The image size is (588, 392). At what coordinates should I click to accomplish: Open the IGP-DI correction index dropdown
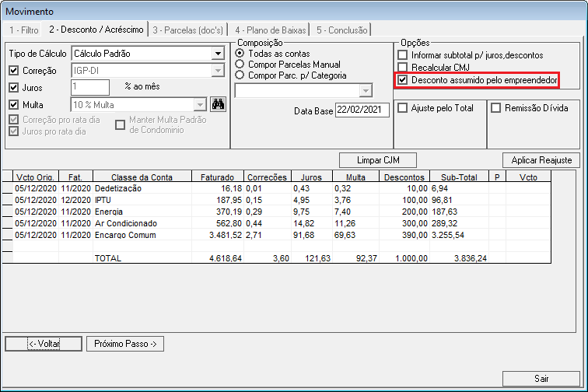tap(218, 71)
